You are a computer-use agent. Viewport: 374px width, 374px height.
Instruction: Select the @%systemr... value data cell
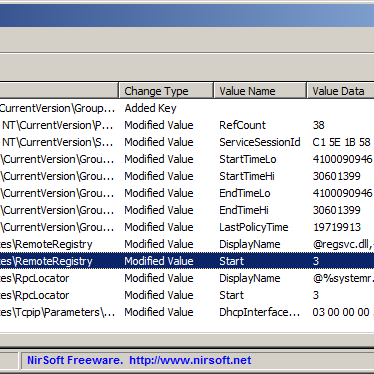[343, 278]
